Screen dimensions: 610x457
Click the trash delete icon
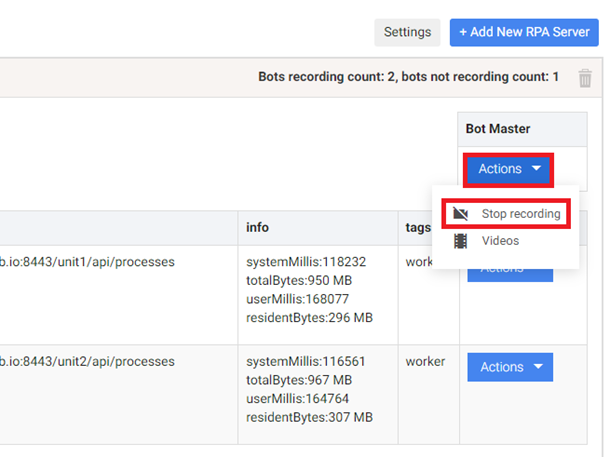585,78
